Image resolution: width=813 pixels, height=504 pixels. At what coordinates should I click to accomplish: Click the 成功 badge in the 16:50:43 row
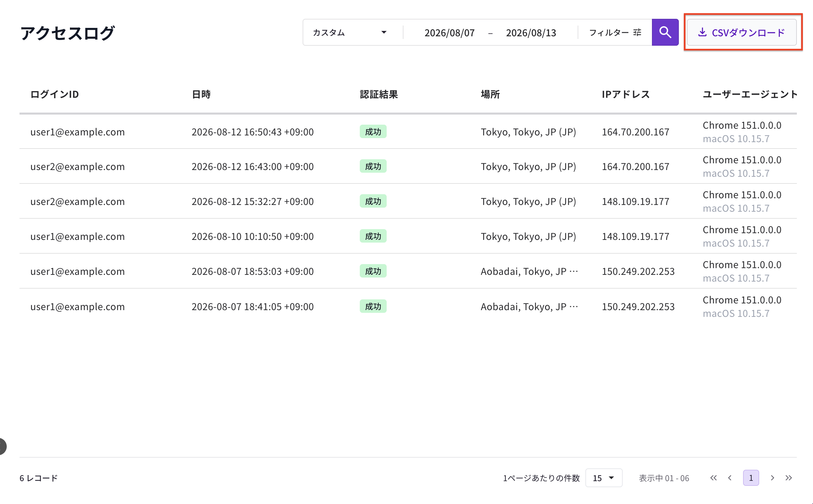click(373, 131)
